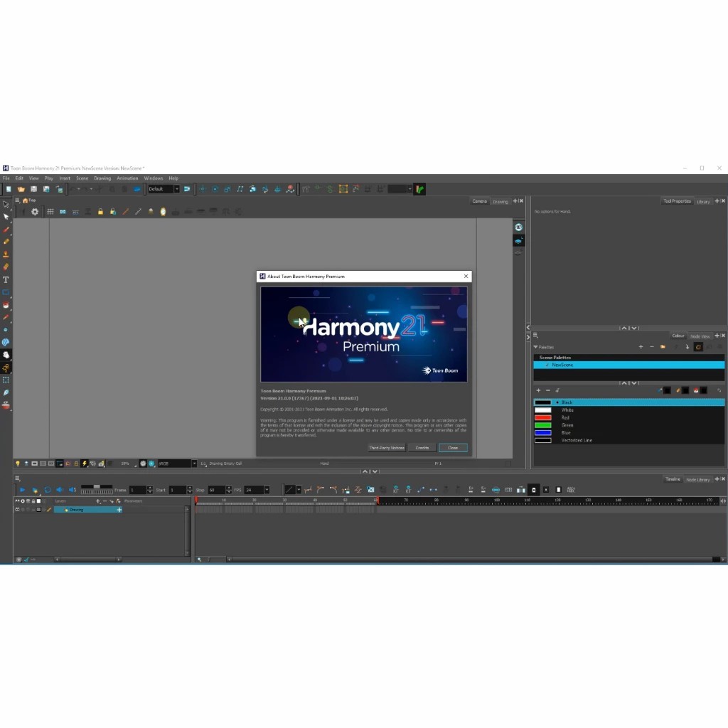
Task: Toggle the safe area icon in Camera toolbar
Action: pos(63,212)
